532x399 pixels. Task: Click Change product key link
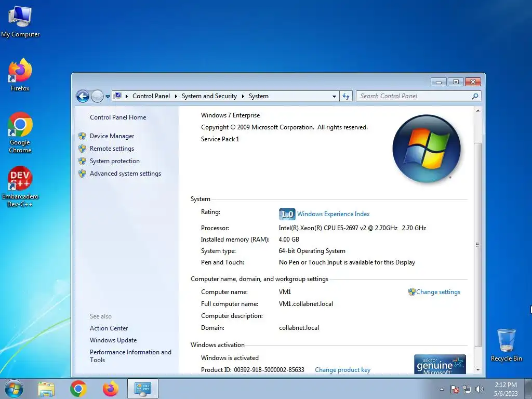(x=342, y=370)
